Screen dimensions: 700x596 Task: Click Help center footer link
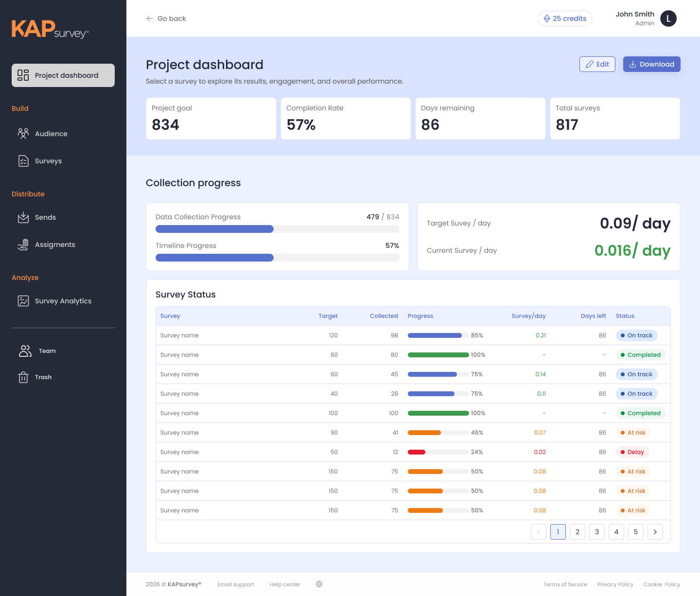pos(285,584)
